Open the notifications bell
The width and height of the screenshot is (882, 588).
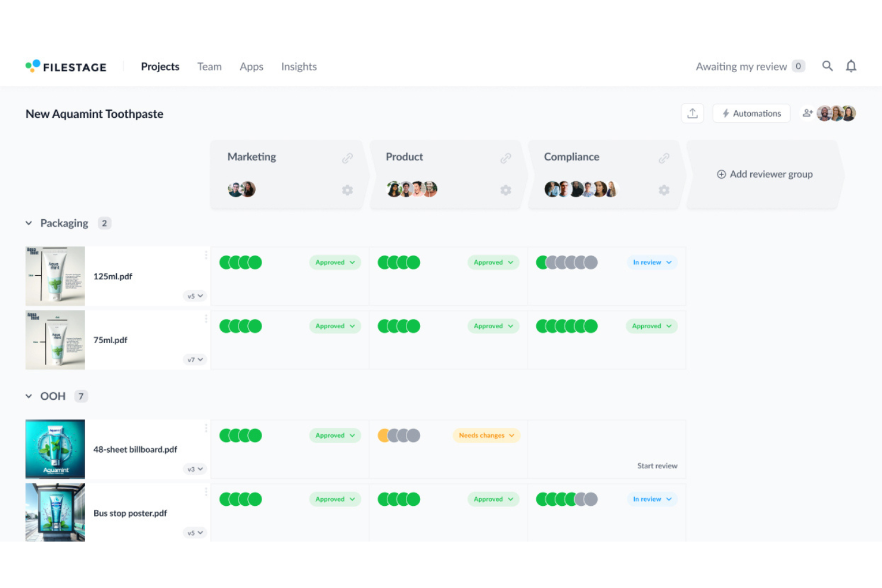pos(851,66)
